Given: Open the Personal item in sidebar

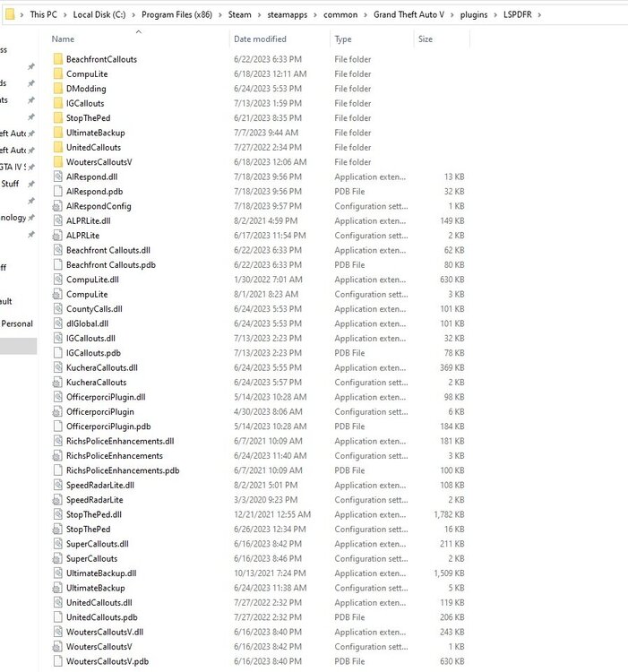Looking at the screenshot, I should (17, 323).
